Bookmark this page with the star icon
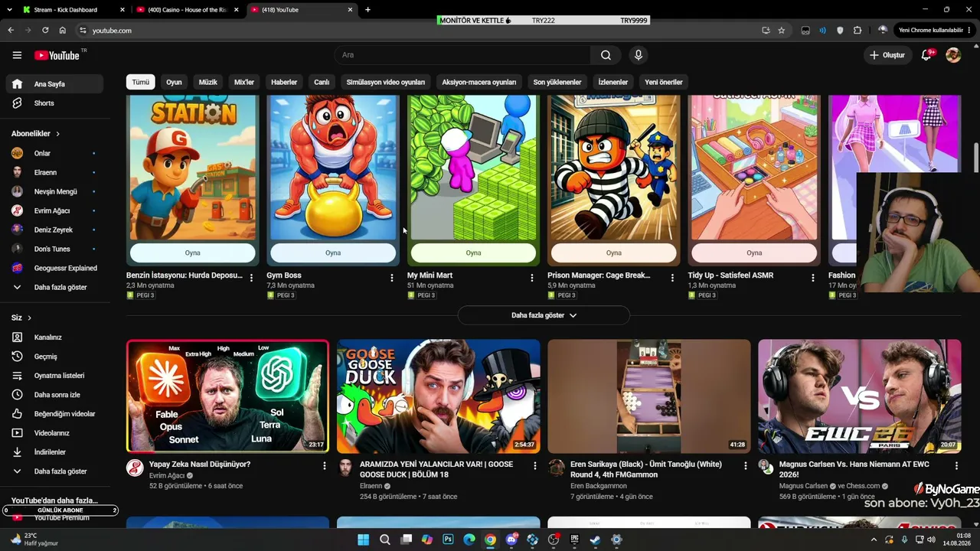The image size is (980, 551). [x=781, y=31]
